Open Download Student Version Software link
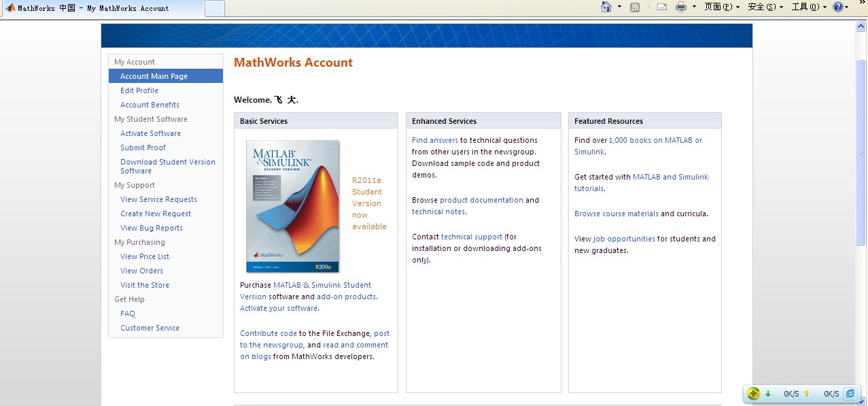 (168, 167)
